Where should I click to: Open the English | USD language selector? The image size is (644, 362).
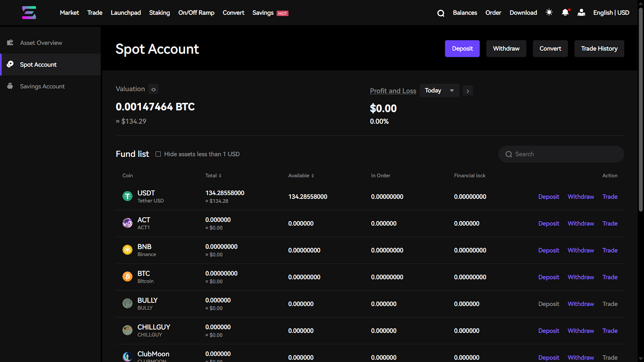coord(611,13)
